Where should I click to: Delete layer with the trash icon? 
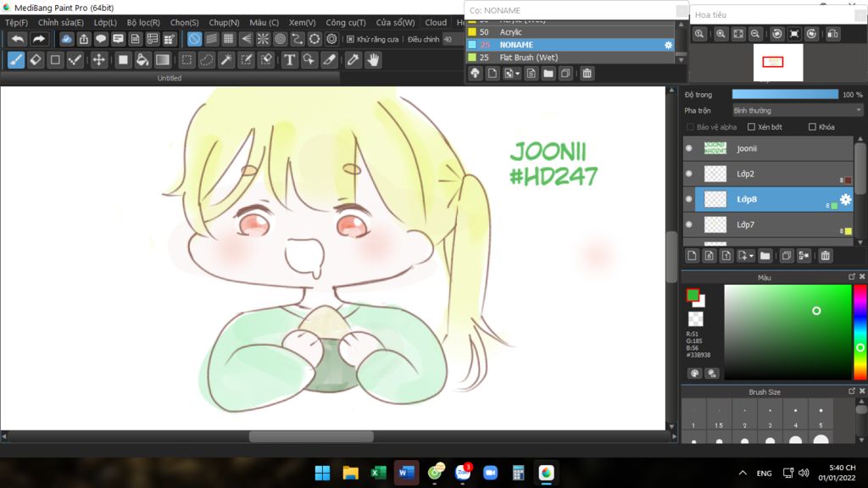pos(826,256)
